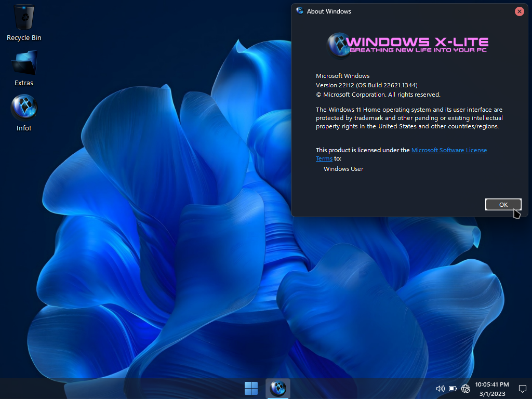Open the Windows Start button
Screen dimensions: 532x399
(x=251, y=389)
